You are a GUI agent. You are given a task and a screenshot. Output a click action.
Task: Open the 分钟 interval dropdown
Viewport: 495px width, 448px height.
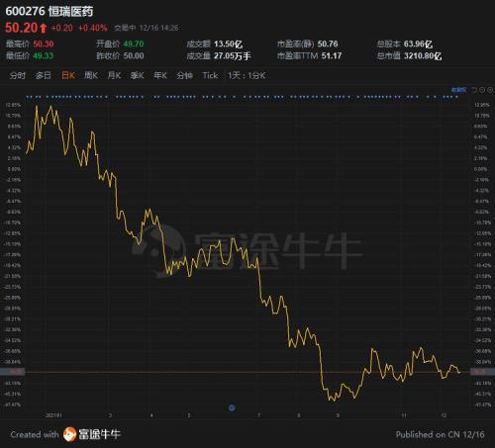[184, 75]
